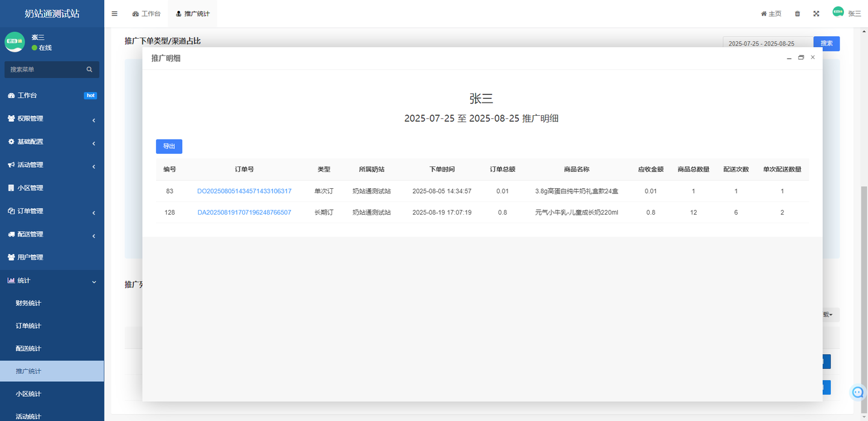Expand the 订单管理 sidebar menu
The width and height of the screenshot is (868, 421).
click(52, 211)
